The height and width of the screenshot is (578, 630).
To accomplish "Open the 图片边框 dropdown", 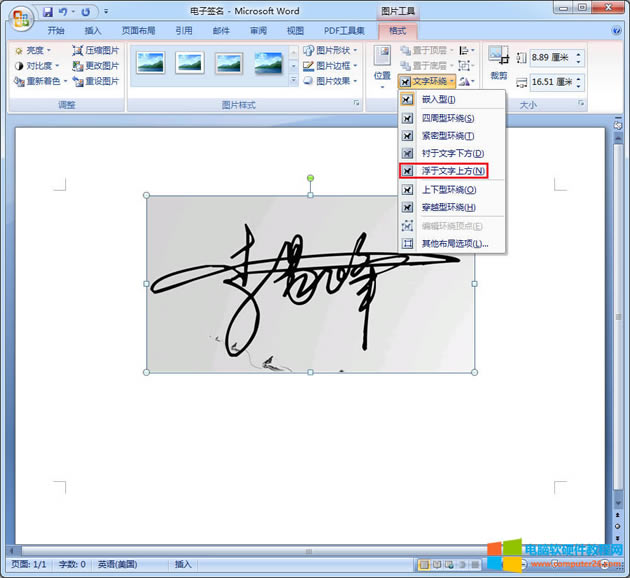I will click(x=330, y=65).
